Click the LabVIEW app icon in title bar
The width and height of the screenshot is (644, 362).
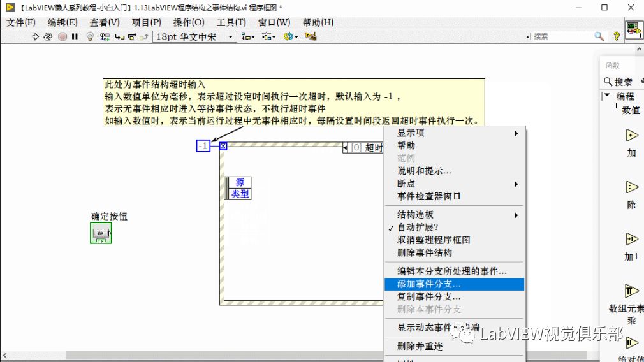(x=10, y=8)
